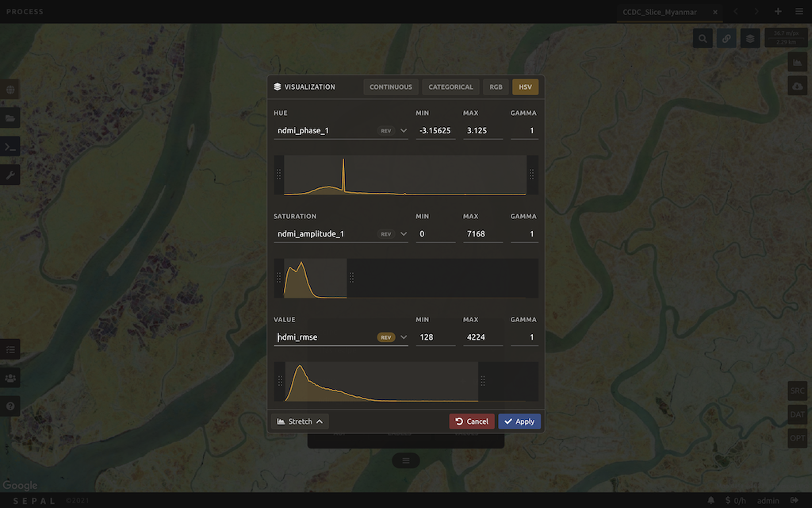The image size is (812, 508).
Task: Open the Process globe icon in sidebar
Action: [x=10, y=90]
